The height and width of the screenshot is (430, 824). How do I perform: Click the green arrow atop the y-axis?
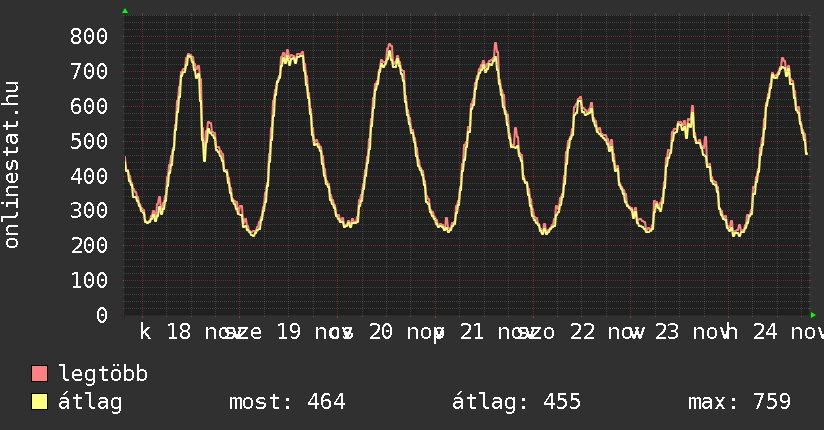[x=125, y=11]
